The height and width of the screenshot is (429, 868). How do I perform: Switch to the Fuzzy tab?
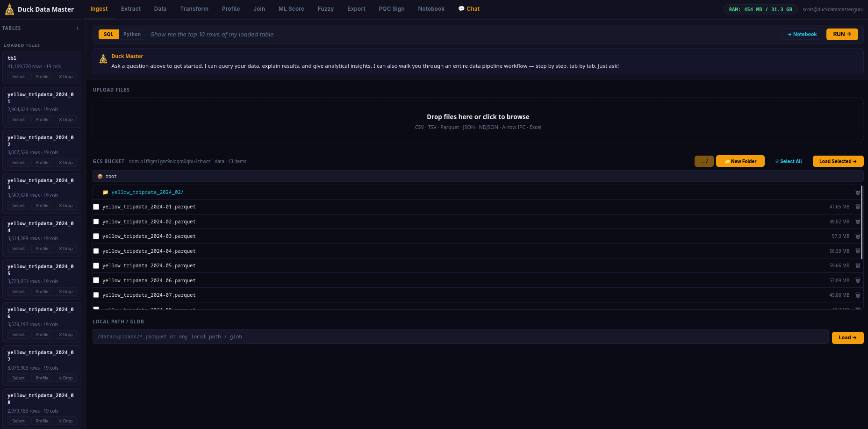[326, 9]
